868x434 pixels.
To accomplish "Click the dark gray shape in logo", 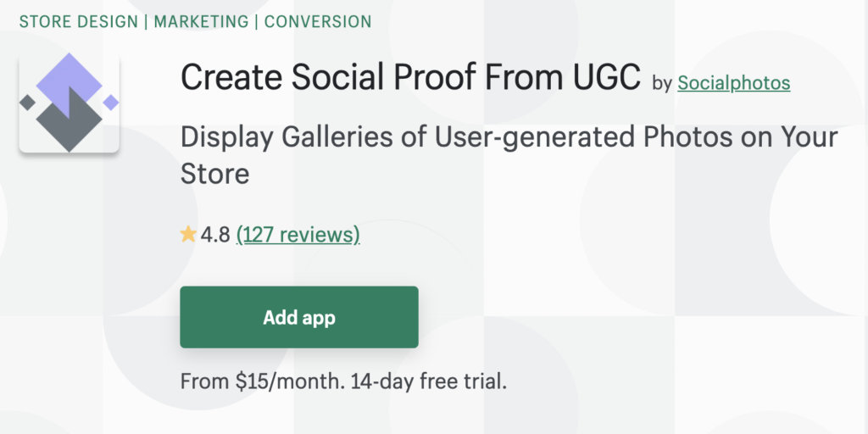I will click(x=68, y=123).
